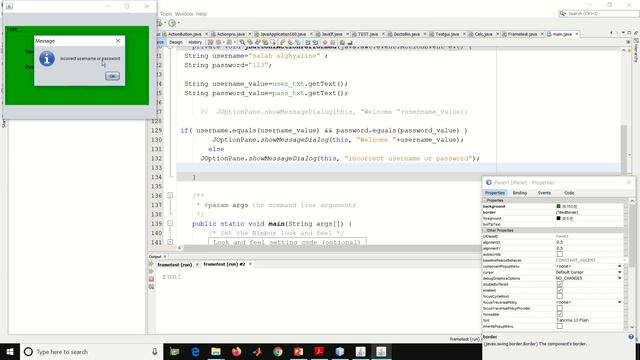This screenshot has height=360, width=640.
Task: Collapse the Javadoc comment fold at line 136
Action: pyautogui.click(x=170, y=196)
